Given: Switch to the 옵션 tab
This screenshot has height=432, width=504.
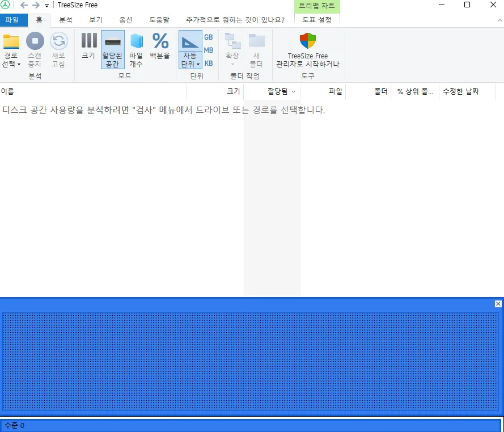Looking at the screenshot, I should (126, 20).
